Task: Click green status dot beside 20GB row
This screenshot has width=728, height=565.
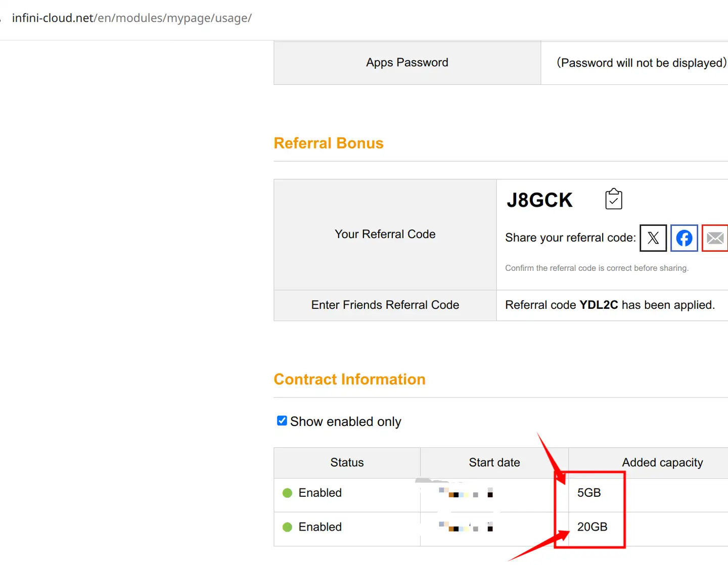Action: pos(287,527)
